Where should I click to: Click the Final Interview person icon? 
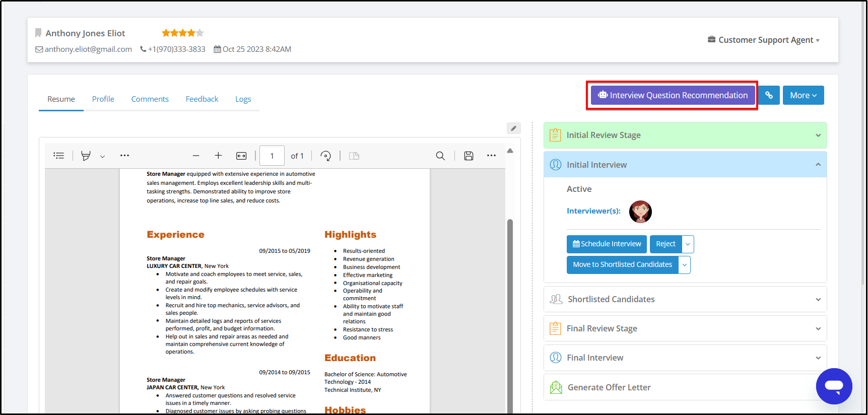coord(556,358)
